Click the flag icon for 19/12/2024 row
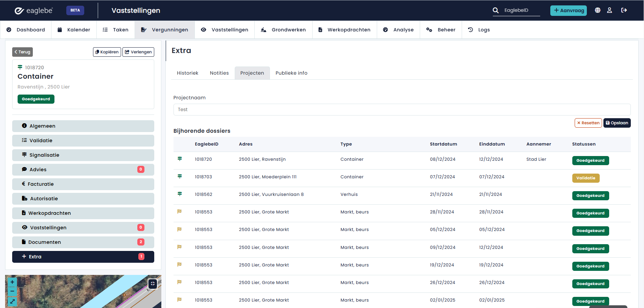 180,264
